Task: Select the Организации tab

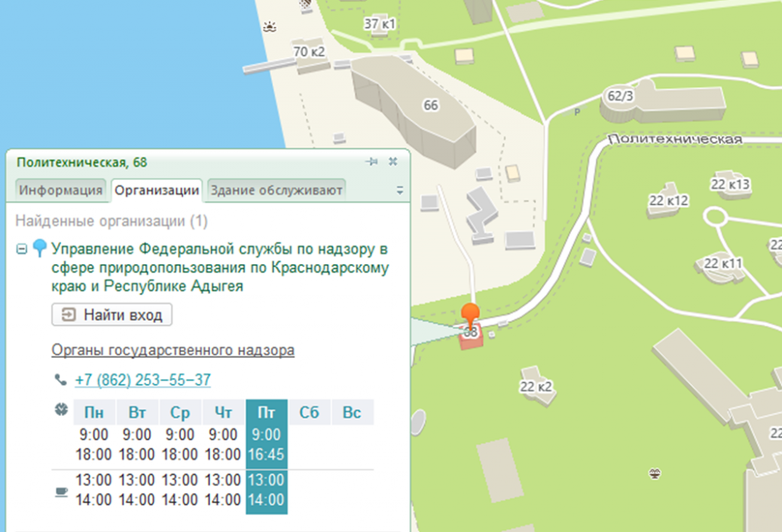Action: [157, 190]
